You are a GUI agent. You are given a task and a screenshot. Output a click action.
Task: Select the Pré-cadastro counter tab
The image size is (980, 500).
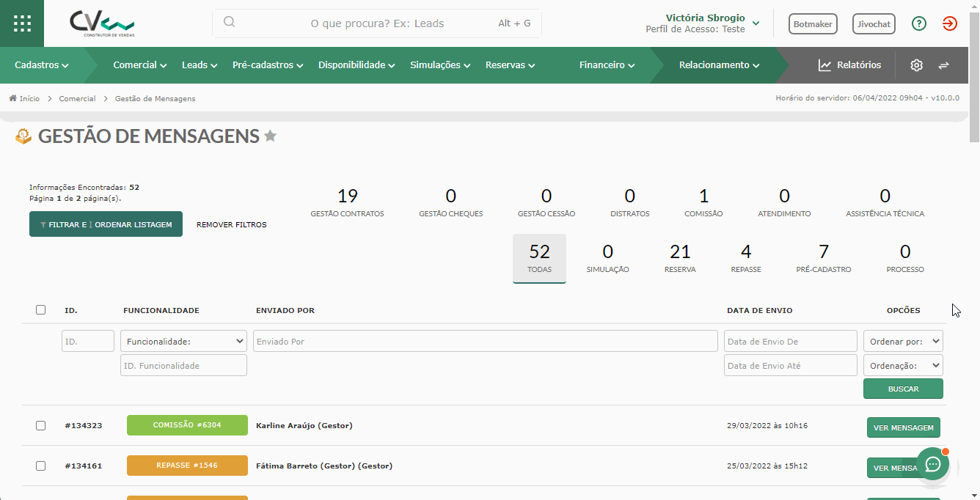(824, 258)
